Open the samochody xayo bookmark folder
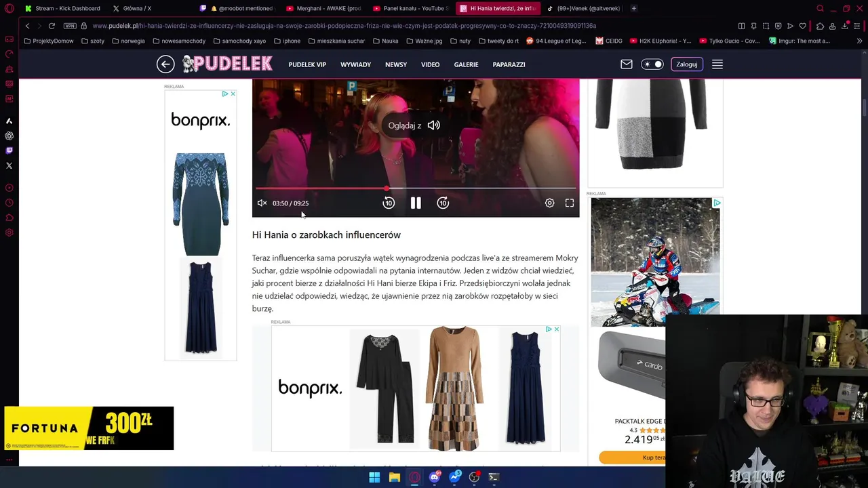This screenshot has height=488, width=868. coord(239,41)
